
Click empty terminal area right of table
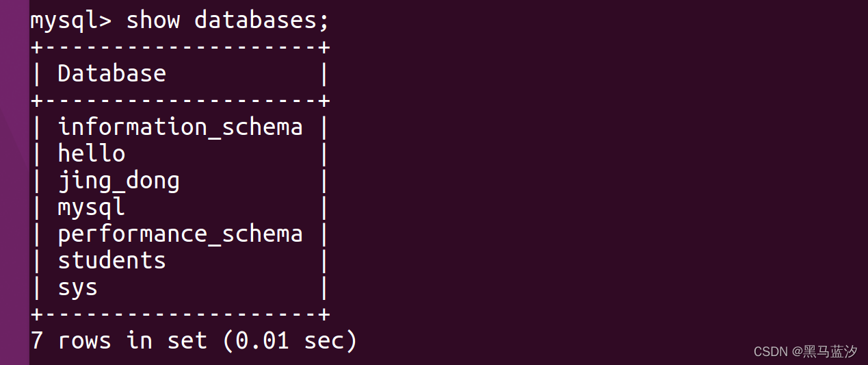[595, 178]
